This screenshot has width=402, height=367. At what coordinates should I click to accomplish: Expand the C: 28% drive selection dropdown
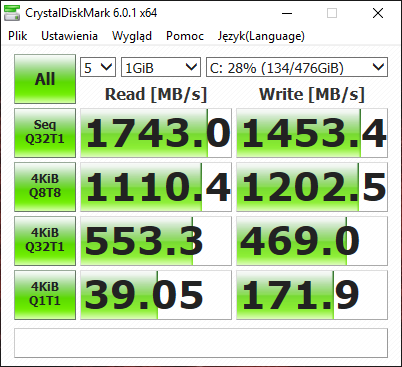coord(297,67)
